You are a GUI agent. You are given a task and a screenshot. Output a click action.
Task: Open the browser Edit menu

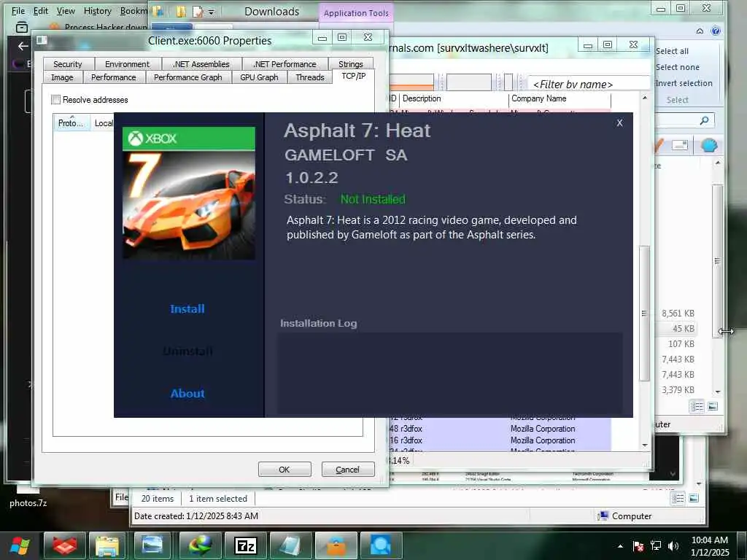click(41, 10)
